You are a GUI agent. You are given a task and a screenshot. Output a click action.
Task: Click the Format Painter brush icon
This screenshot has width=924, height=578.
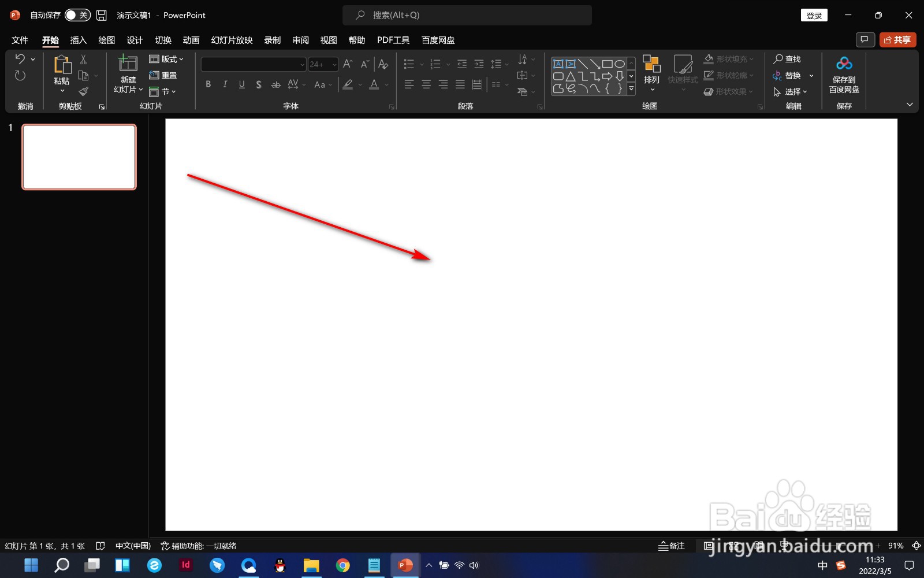click(x=83, y=91)
